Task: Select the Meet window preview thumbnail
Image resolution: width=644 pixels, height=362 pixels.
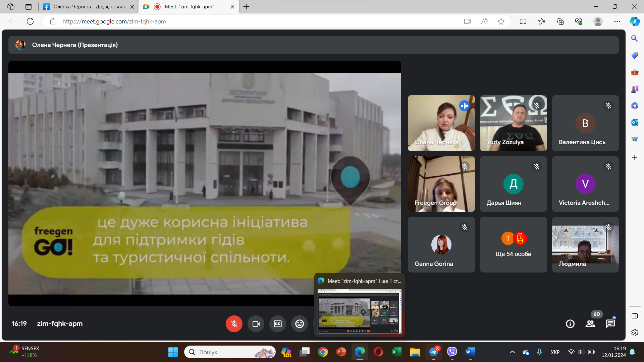Action: (359, 311)
